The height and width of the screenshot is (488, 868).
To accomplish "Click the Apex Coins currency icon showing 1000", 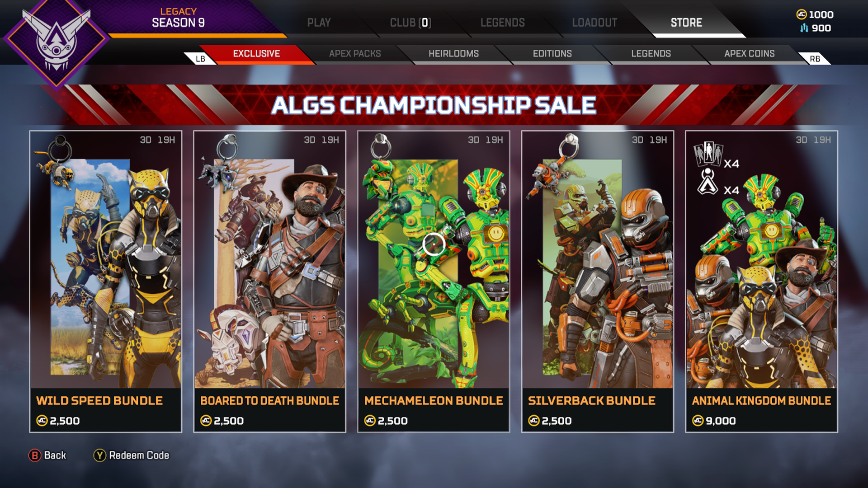I will (x=801, y=14).
